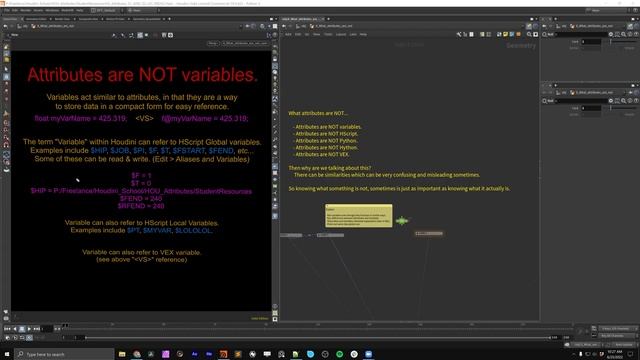Select the arrow tool in the viewport toolbar
Image resolution: width=640 pixels, height=360 pixels.
(x=113, y=35)
